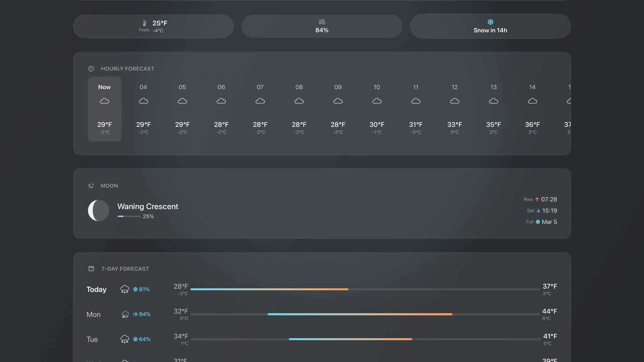Image resolution: width=644 pixels, height=362 pixels.
Task: Click the moon phase 25% progress bar
Action: tap(128, 216)
